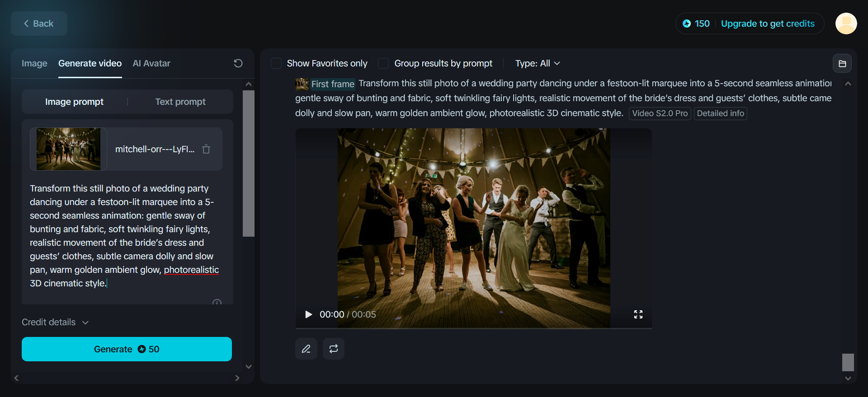Choose the Image prompt mode
Viewport: 868px width, 397px height.
pos(74,102)
